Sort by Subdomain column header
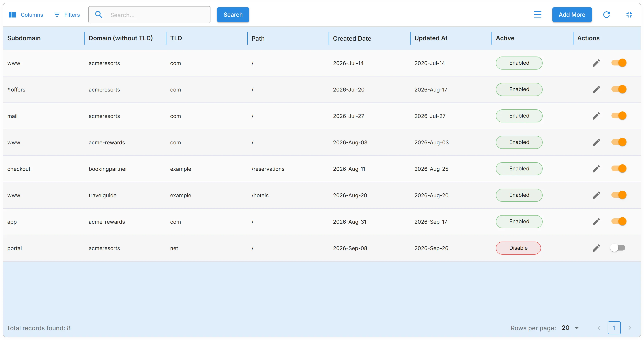The width and height of the screenshot is (644, 340). 24,38
